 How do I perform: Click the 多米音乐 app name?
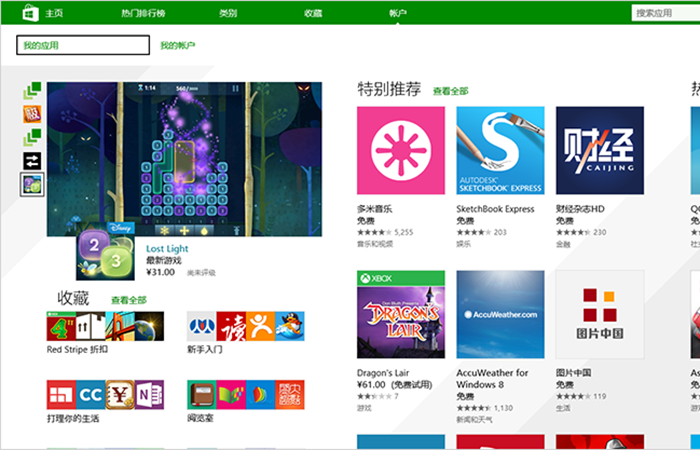pos(375,209)
